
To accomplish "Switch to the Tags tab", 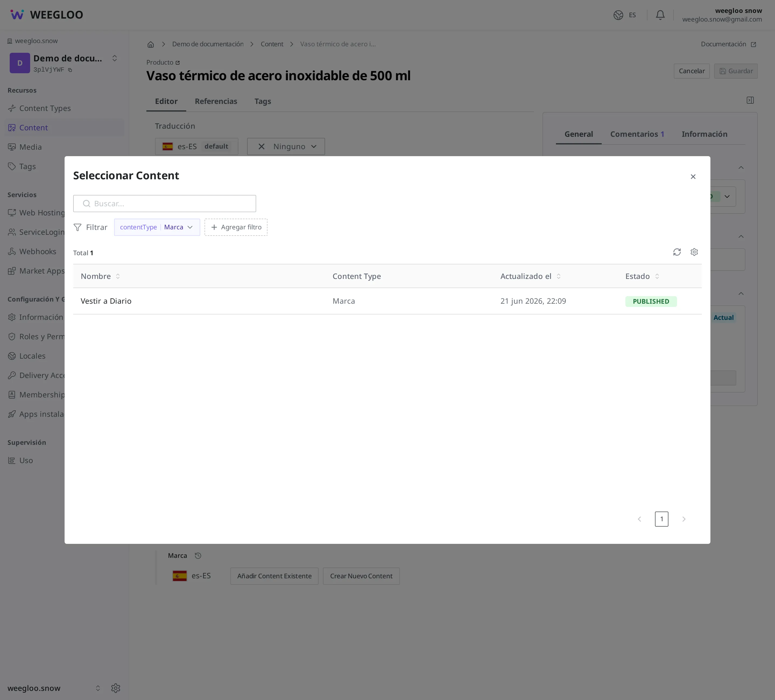I will pyautogui.click(x=263, y=101).
